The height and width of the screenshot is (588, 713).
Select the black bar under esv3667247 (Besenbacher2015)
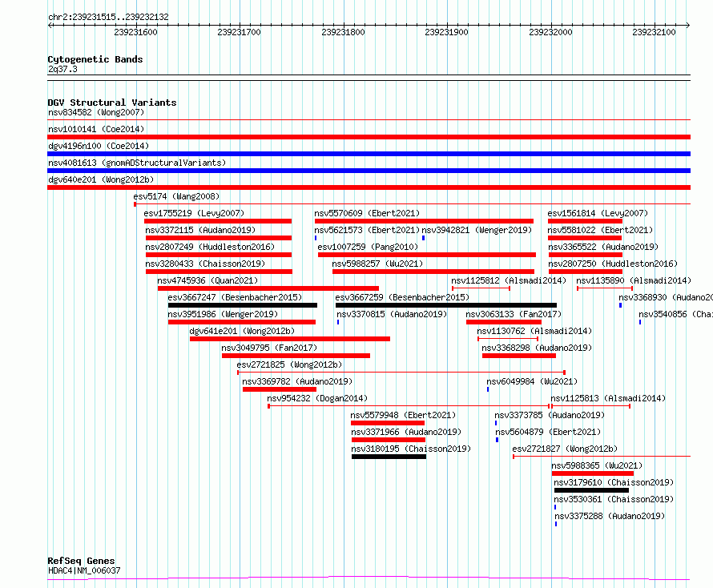coord(243,305)
